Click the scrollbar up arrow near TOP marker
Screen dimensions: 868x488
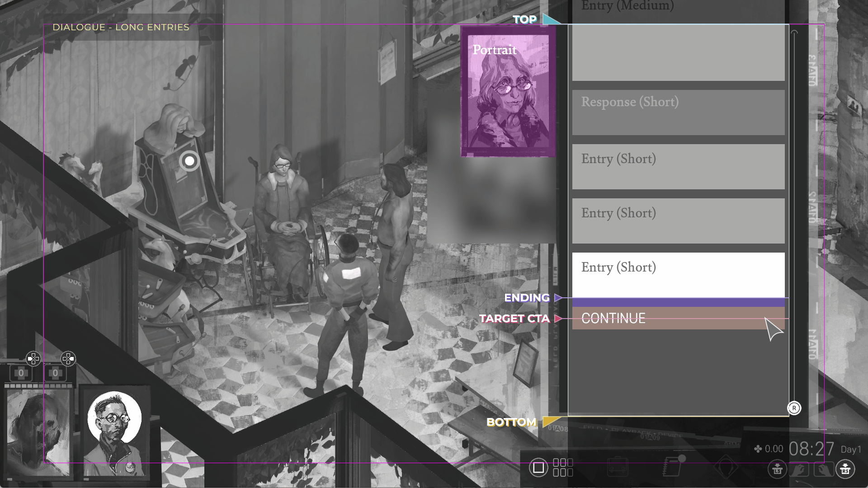(794, 33)
